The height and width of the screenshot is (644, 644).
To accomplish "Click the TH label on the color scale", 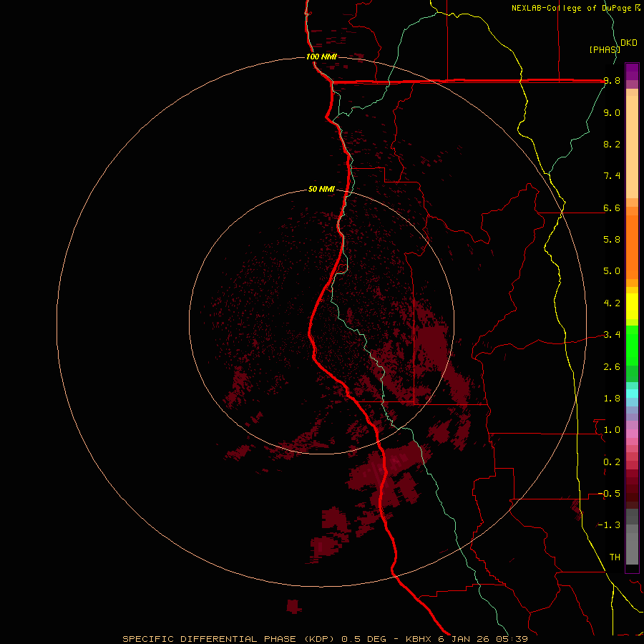I will pyautogui.click(x=615, y=557).
